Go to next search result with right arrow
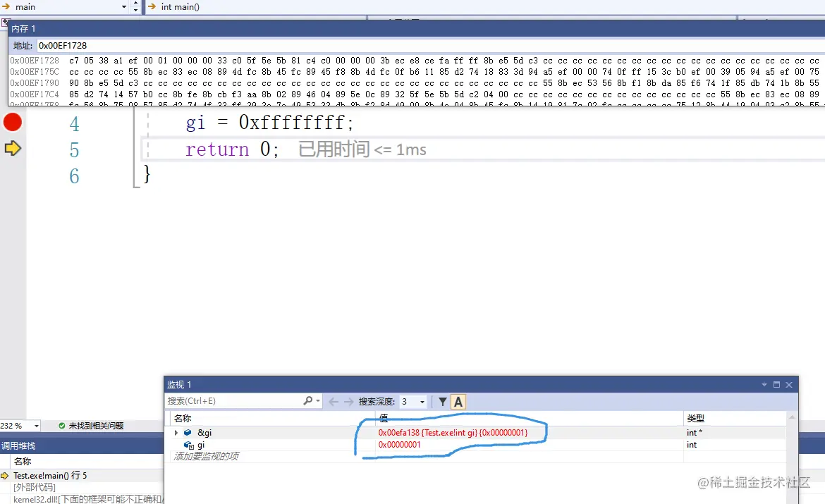 (349, 401)
